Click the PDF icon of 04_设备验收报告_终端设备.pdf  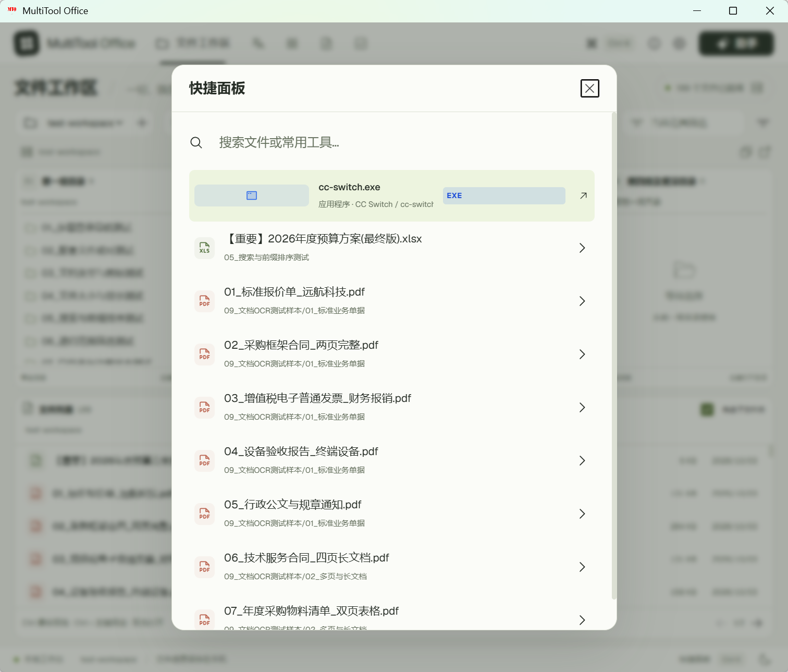tap(204, 460)
